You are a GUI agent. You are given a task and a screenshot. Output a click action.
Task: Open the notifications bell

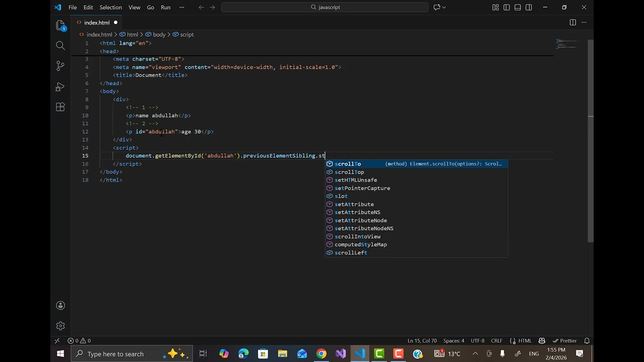pos(587,340)
